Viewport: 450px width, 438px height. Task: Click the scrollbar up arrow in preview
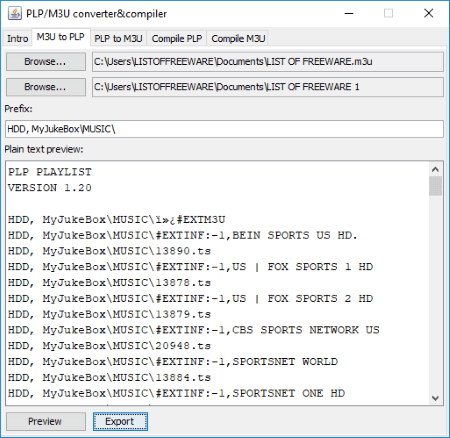(435, 169)
